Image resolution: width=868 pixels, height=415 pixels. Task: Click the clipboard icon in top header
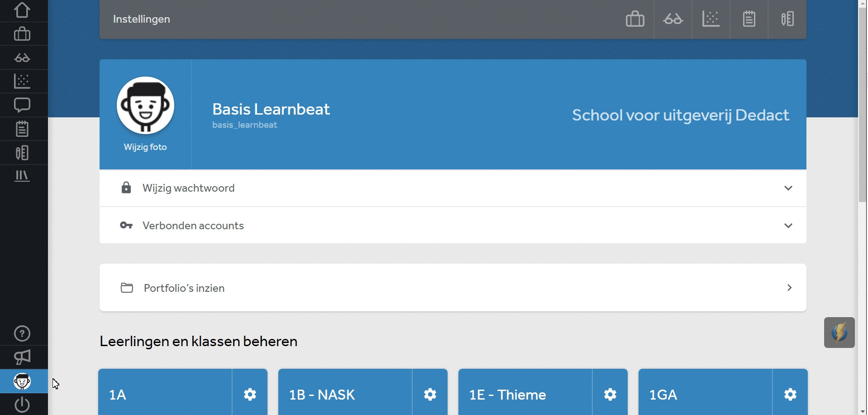(x=749, y=19)
